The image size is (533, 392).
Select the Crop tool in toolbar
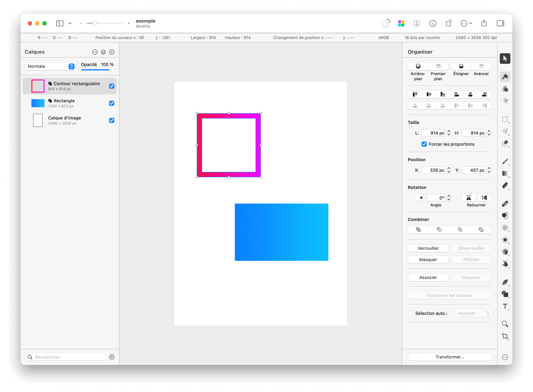[x=505, y=336]
